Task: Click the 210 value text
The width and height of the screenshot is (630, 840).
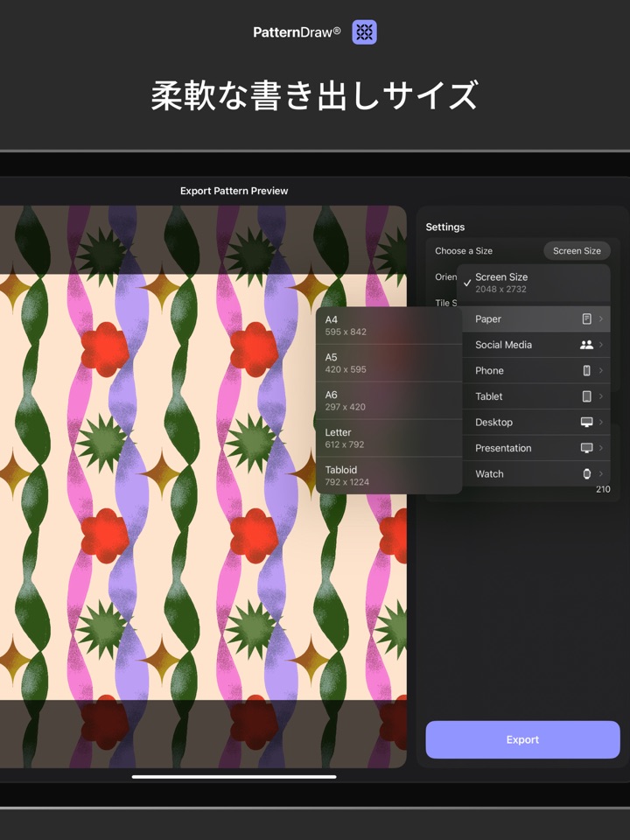Action: 603,489
